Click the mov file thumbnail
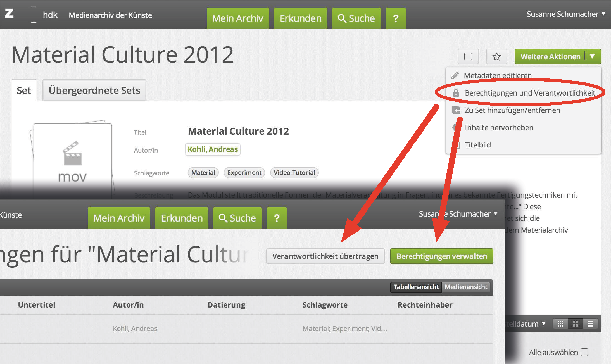611x364 pixels. coord(72,159)
